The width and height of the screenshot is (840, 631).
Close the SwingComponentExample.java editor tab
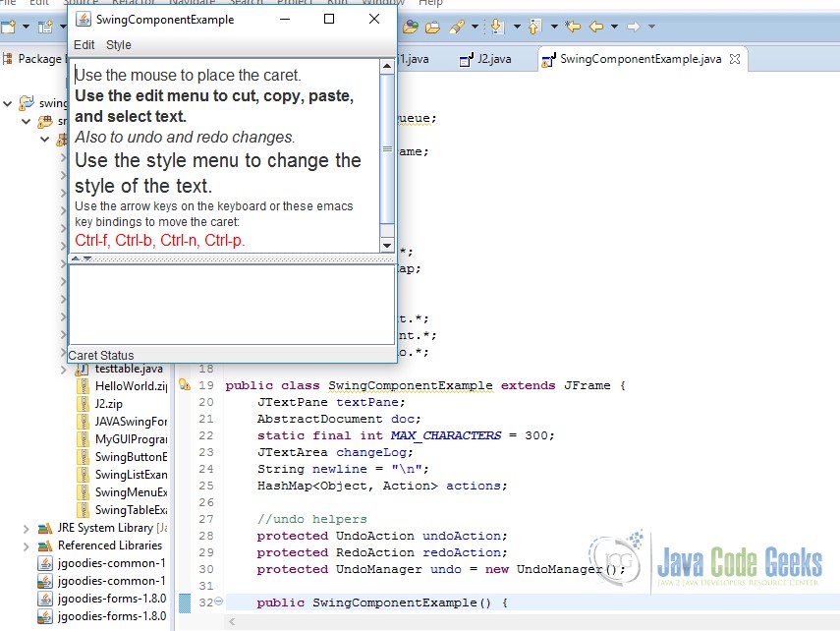pos(735,59)
